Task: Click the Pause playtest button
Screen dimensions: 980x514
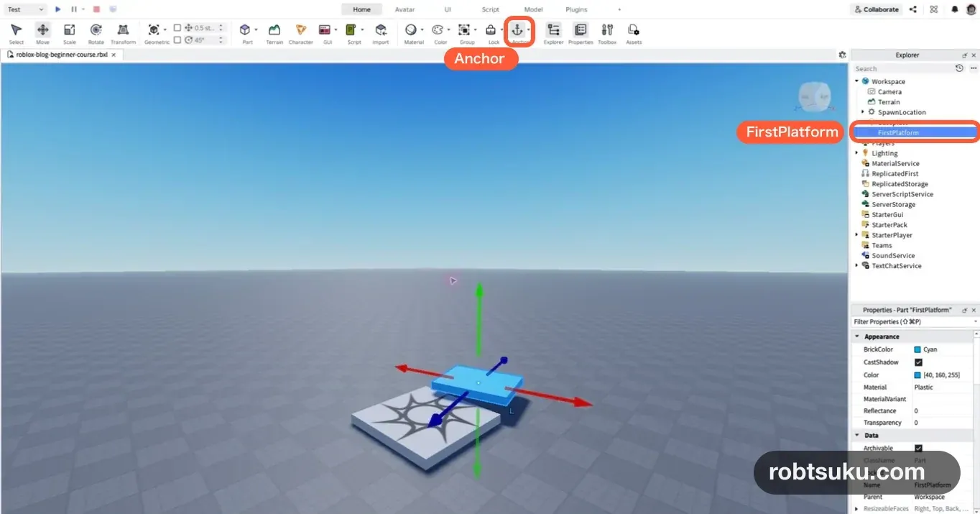Action: [x=74, y=9]
